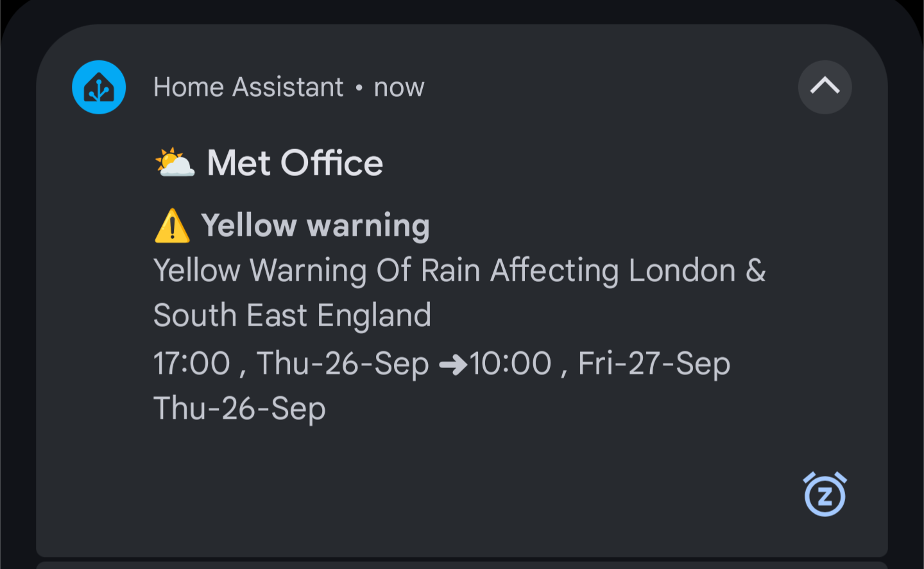The image size is (924, 569).
Task: Tap the start time '17:00 , Thu-26-Sep'
Action: tap(291, 363)
